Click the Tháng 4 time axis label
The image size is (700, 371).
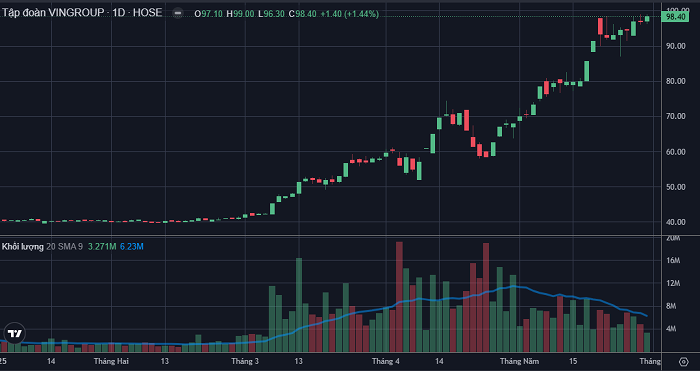coord(386,361)
